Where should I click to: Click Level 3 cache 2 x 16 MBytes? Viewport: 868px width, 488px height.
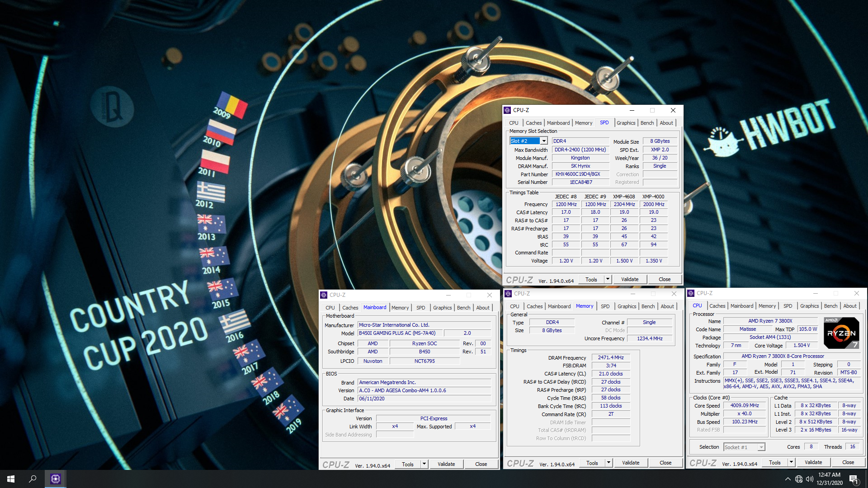816,430
